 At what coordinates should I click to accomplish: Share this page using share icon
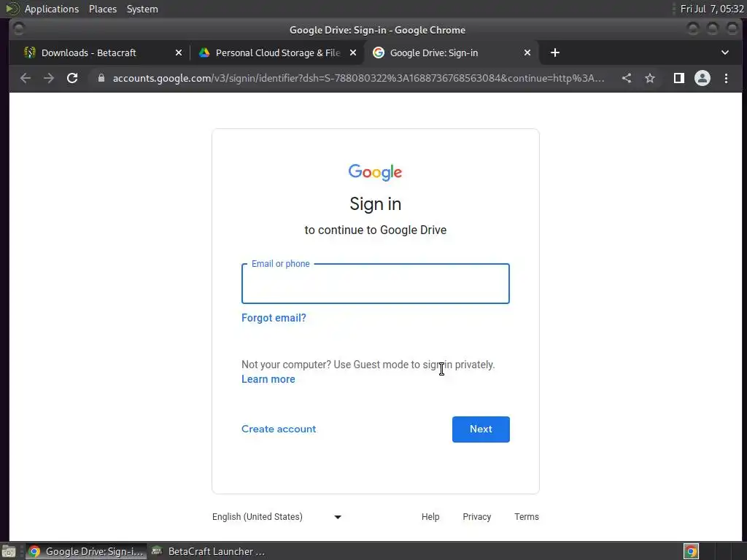click(x=627, y=78)
